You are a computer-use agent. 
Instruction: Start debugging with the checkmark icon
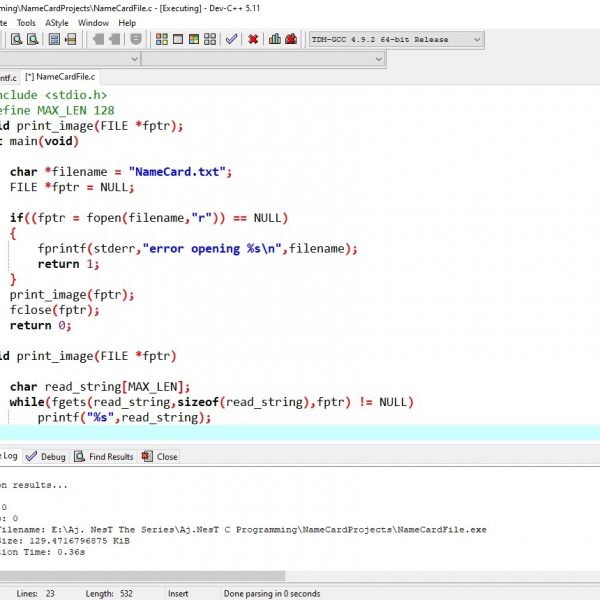(231, 40)
